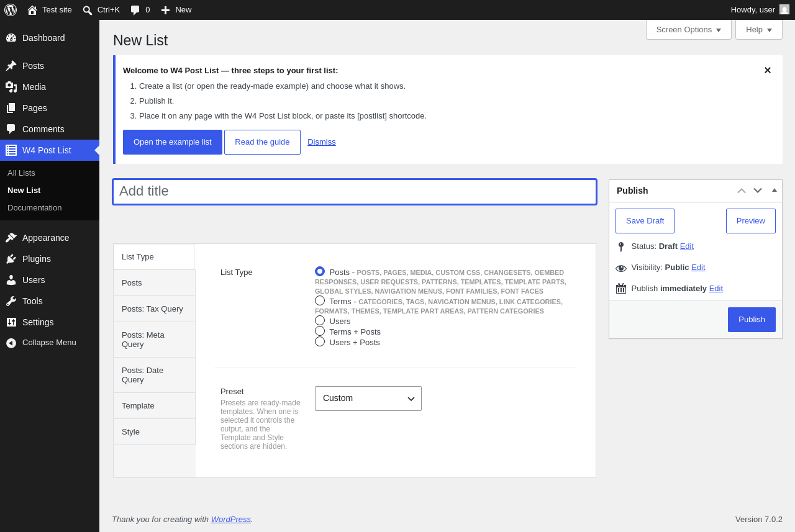Open the Style tab
This screenshot has width=795, height=532.
click(154, 431)
